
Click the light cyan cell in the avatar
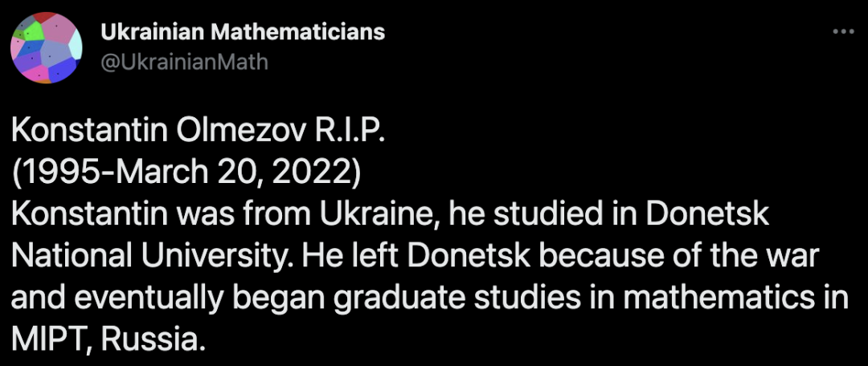coord(76,47)
